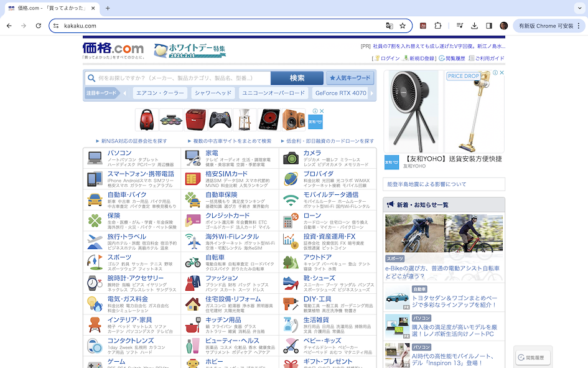This screenshot has height=368, width=588.
Task: Open the 家電 home appliance category icon
Action: (x=193, y=158)
